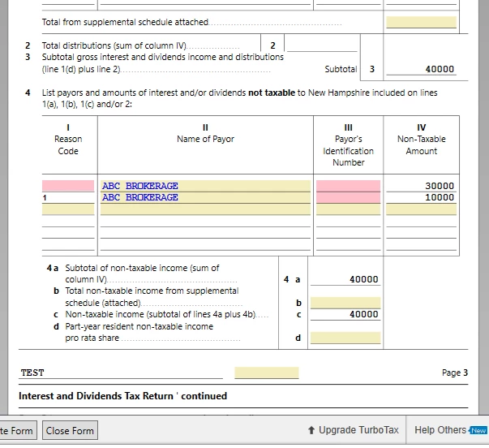Image resolution: width=489 pixels, height=448 pixels.
Task: Select first ABC BROKERAGE payor name field
Action: (205, 186)
